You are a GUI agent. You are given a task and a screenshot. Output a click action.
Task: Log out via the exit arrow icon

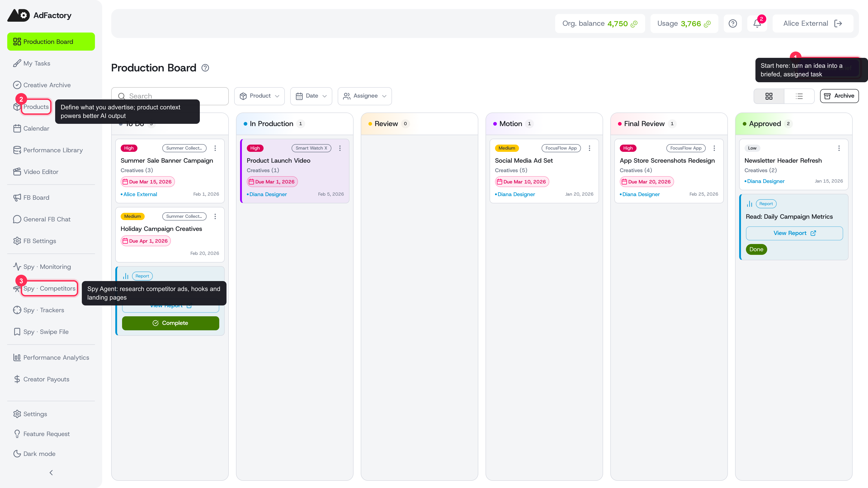pos(838,23)
